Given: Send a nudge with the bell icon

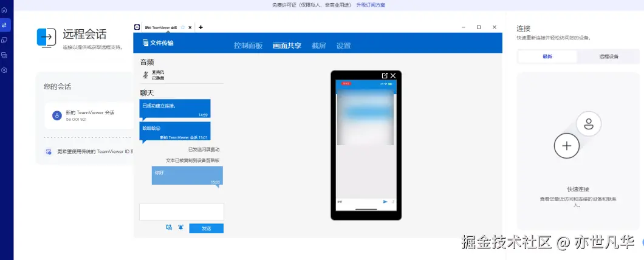Looking at the screenshot, I should [x=180, y=227].
